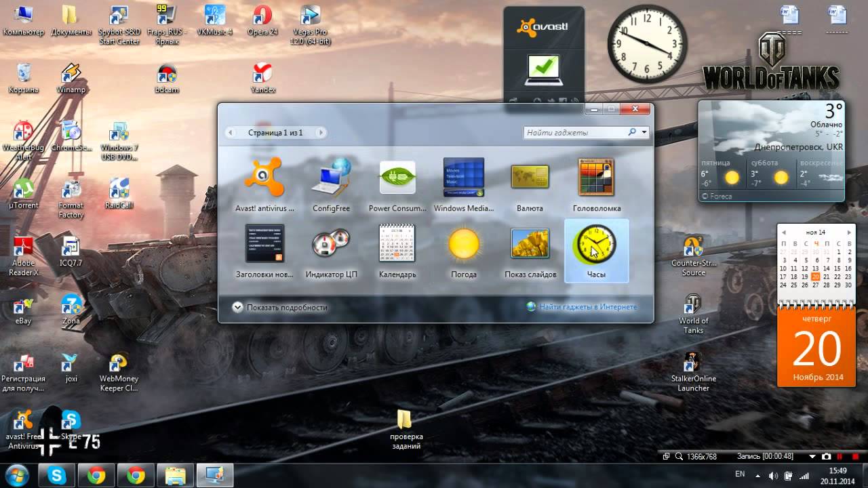
Task: Select the VKMusic 4 icon
Action: 214,21
